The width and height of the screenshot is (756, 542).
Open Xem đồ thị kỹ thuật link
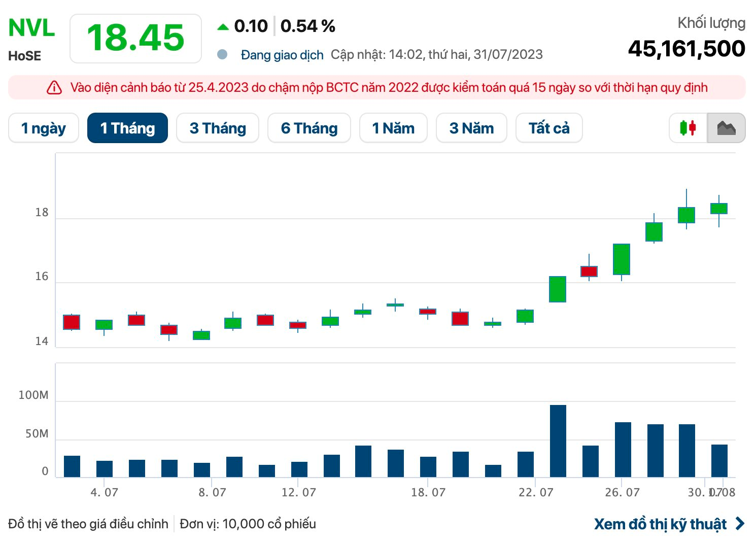pyautogui.click(x=660, y=524)
